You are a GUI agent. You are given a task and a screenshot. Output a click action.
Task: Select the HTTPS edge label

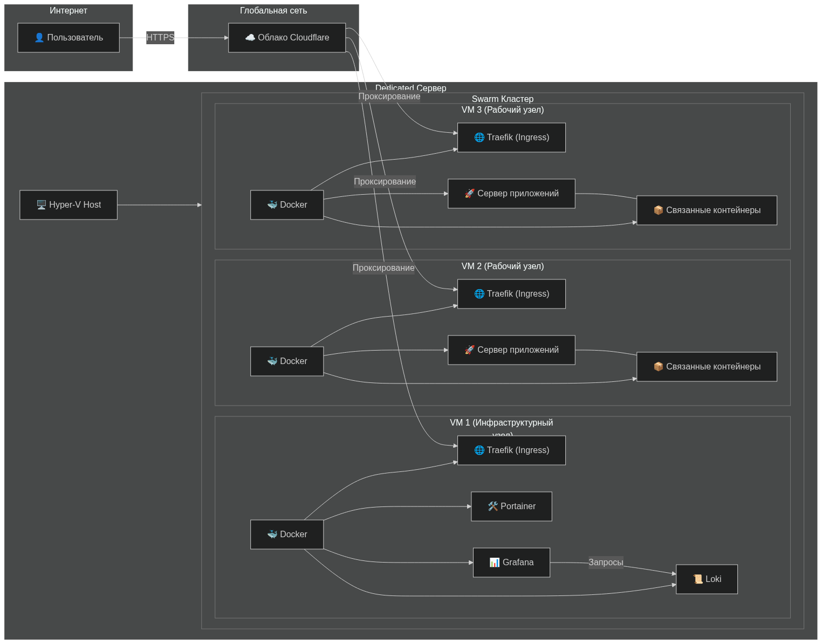pos(160,38)
